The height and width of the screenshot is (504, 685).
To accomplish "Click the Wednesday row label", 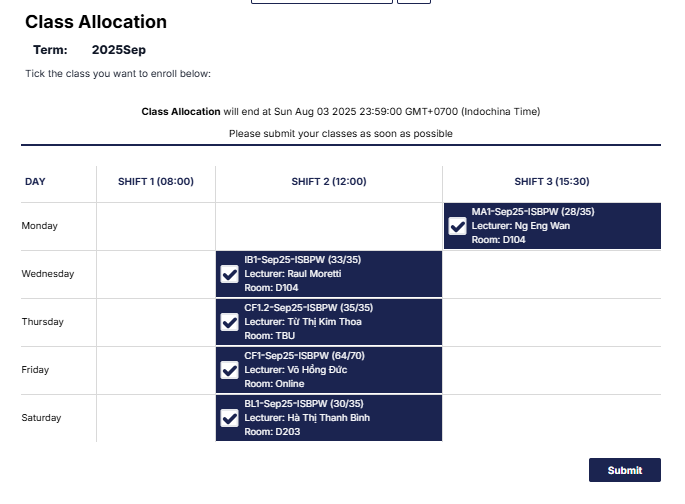I will pyautogui.click(x=45, y=274).
